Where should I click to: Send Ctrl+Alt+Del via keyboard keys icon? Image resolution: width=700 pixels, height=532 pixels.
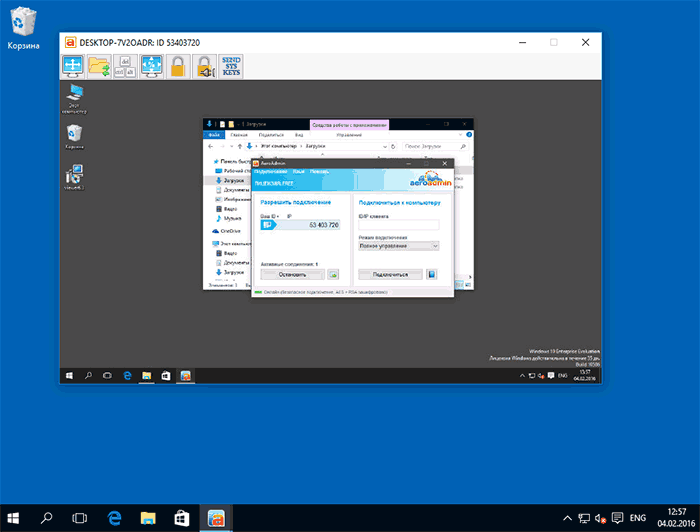pos(125,66)
